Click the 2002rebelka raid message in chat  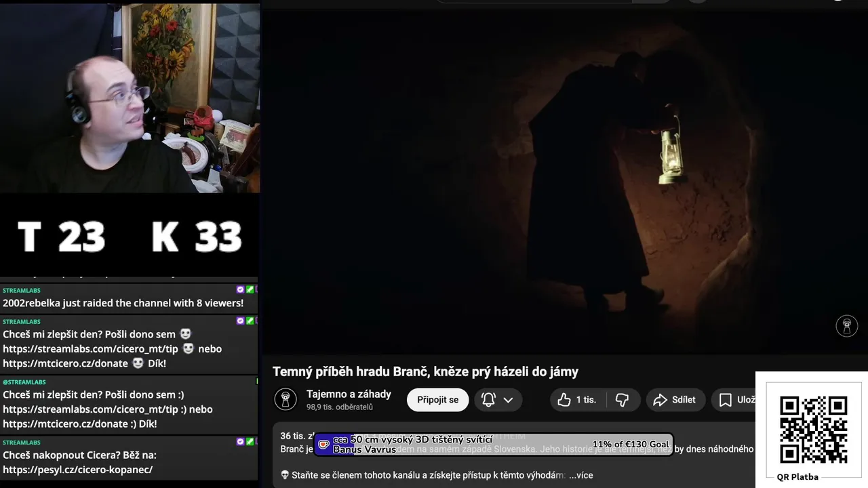click(123, 303)
